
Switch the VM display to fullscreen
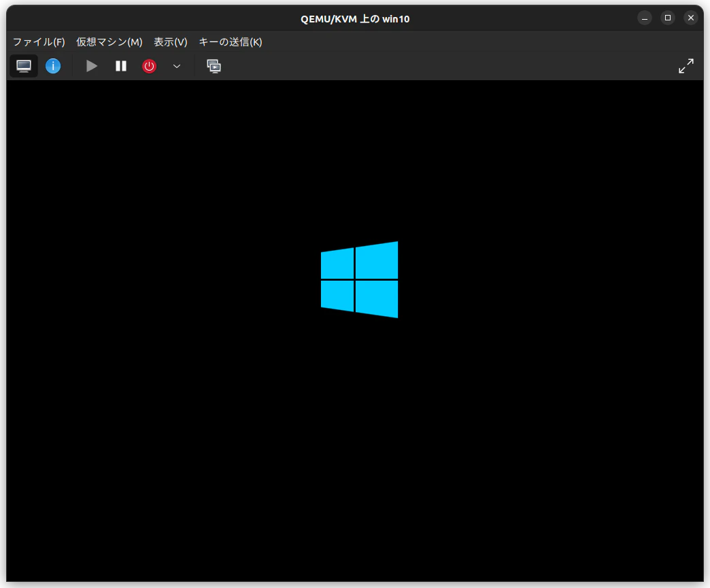pyautogui.click(x=686, y=66)
